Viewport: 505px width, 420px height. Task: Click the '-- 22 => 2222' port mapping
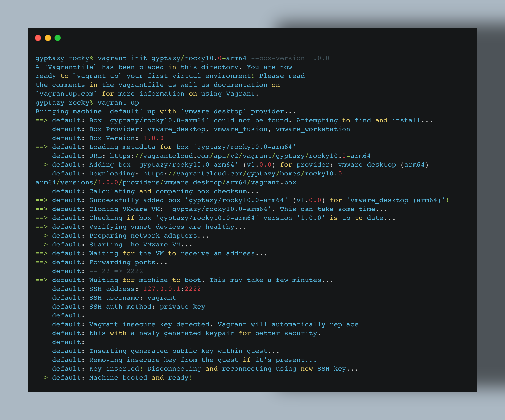tap(116, 271)
